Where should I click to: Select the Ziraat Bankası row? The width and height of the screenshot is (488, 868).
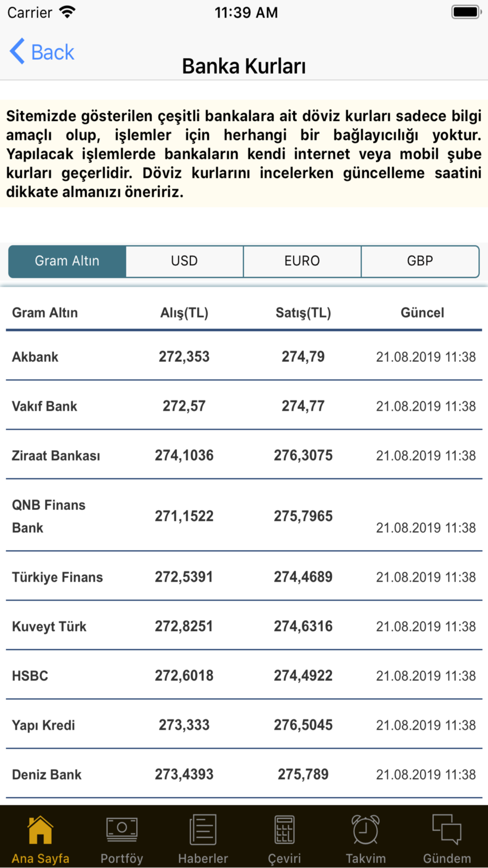[244, 455]
